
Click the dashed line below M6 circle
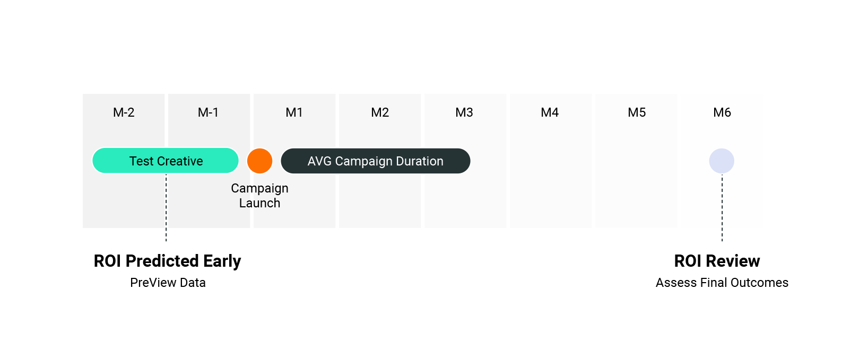tap(722, 209)
